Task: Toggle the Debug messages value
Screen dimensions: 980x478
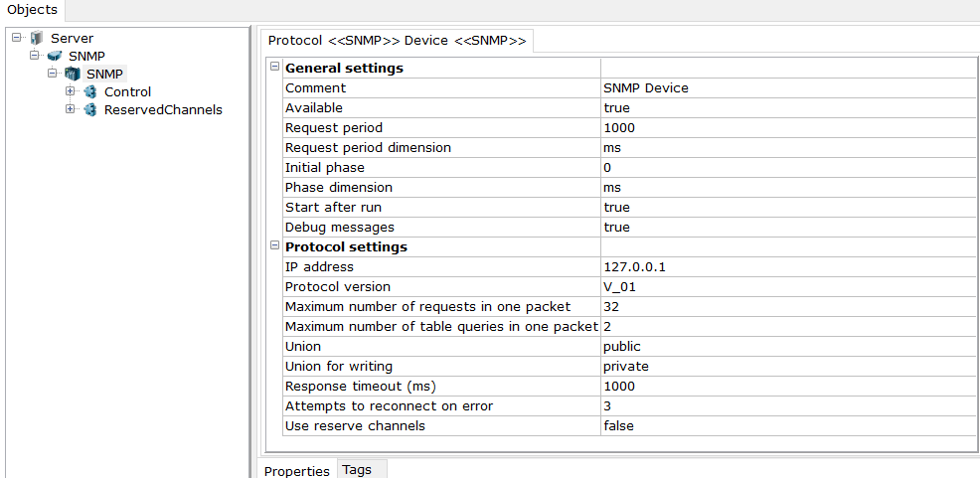Action: 787,228
